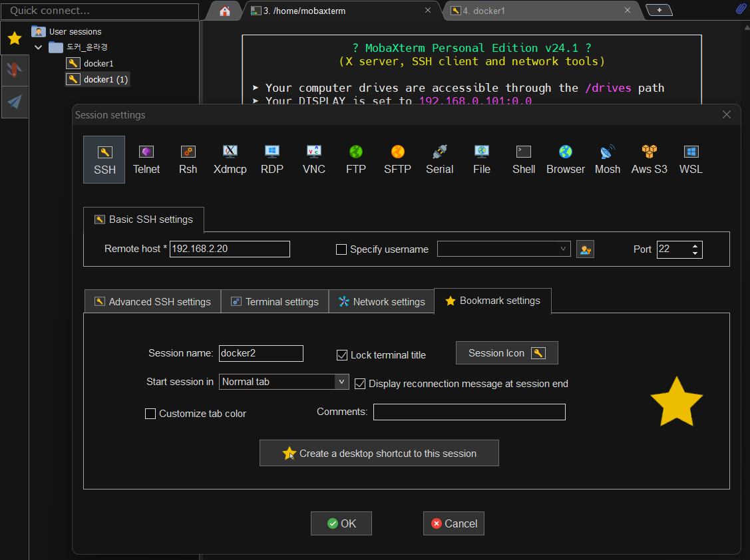
Task: Select the Telnet session type
Action: pyautogui.click(x=146, y=160)
